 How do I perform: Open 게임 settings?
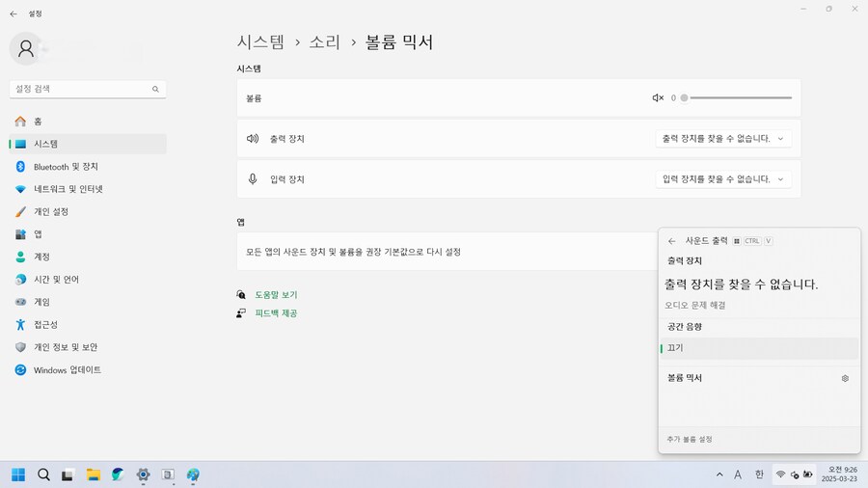[88, 302]
